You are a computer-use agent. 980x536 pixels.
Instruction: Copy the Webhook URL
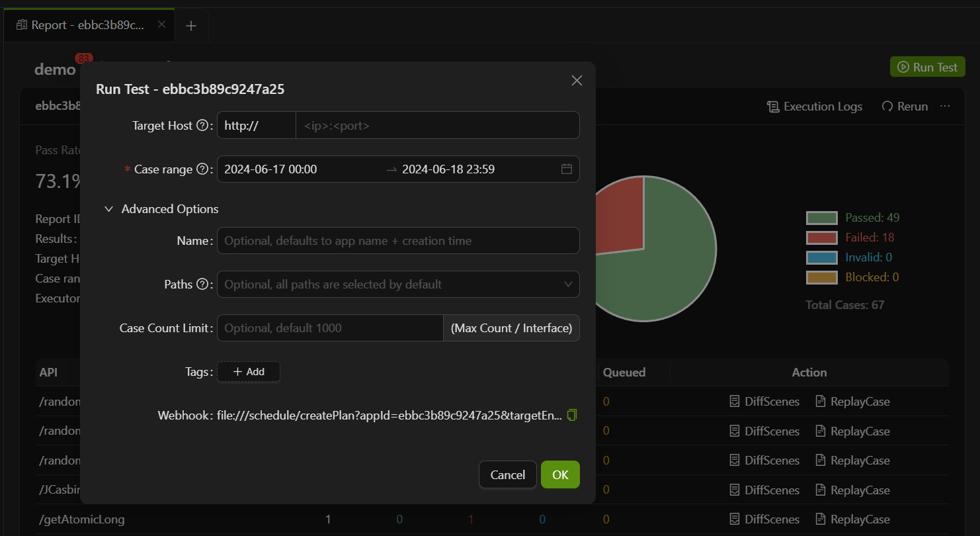click(x=573, y=415)
